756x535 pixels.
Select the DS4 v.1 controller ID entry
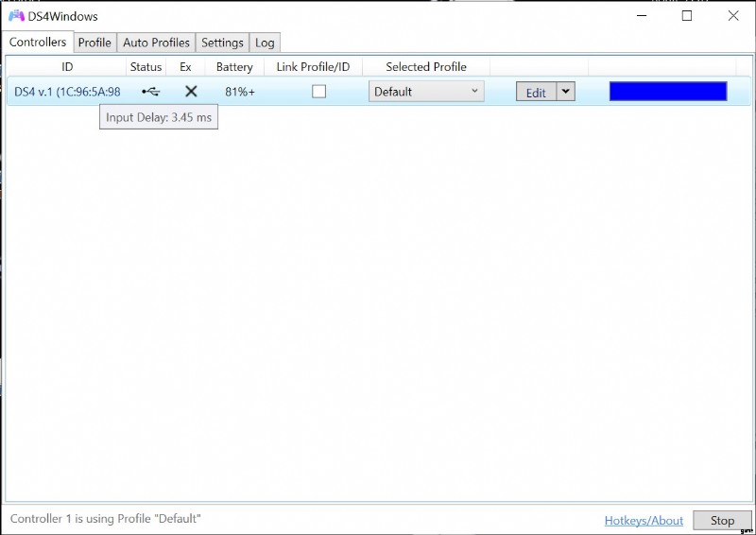(67, 92)
